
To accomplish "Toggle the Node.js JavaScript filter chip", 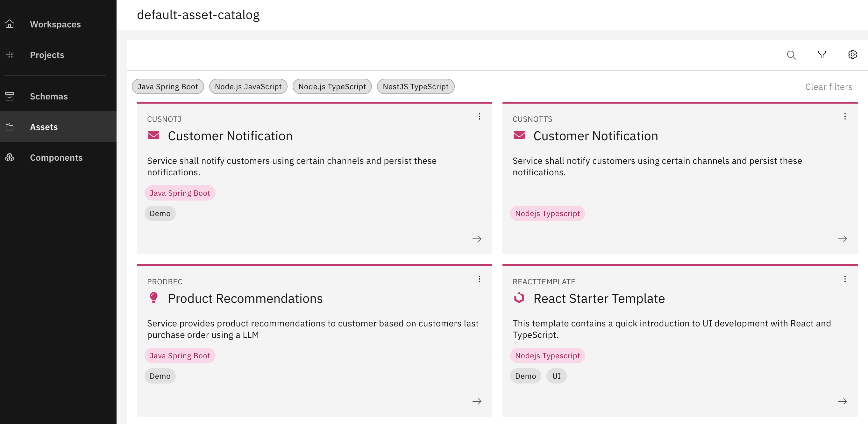I will click(x=248, y=87).
